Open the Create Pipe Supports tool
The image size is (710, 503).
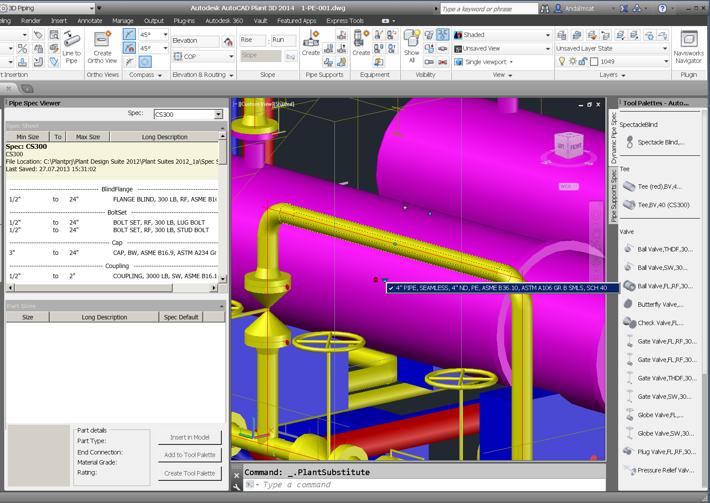click(x=311, y=43)
